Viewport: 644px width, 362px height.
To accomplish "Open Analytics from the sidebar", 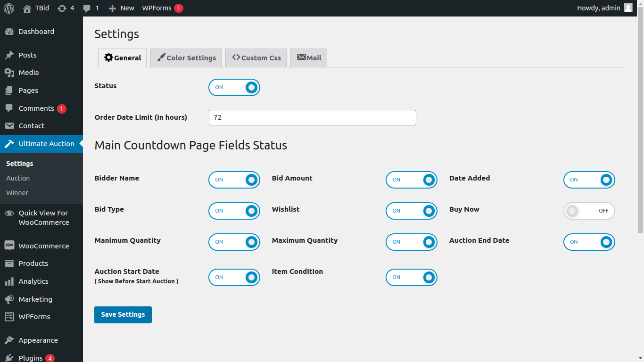I will [33, 281].
